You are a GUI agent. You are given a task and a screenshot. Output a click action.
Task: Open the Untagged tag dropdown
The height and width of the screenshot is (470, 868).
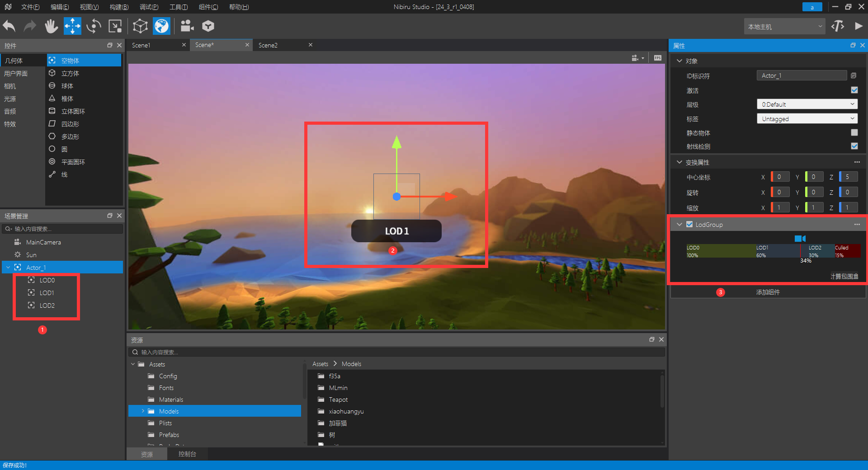807,119
